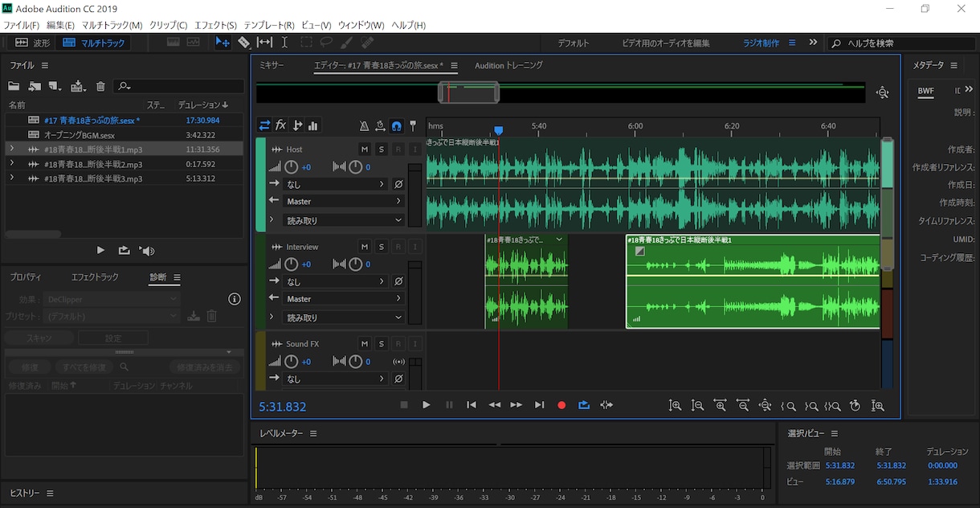Click the red Record button in transport
980x508 pixels.
click(x=561, y=405)
